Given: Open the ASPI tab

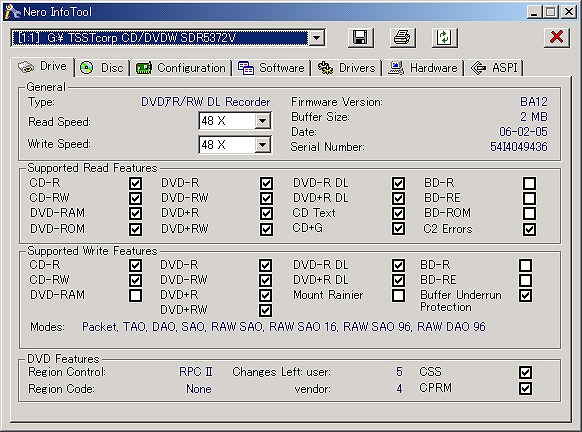Looking at the screenshot, I should [x=494, y=68].
